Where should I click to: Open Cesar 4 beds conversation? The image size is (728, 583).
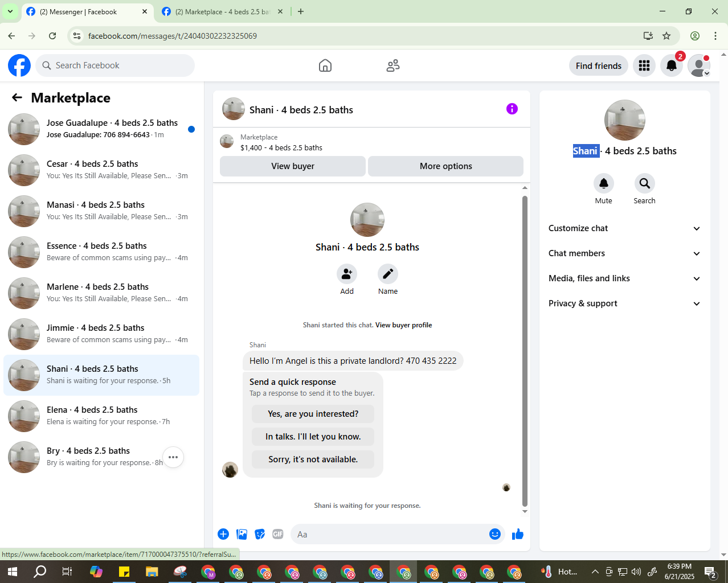101,170
